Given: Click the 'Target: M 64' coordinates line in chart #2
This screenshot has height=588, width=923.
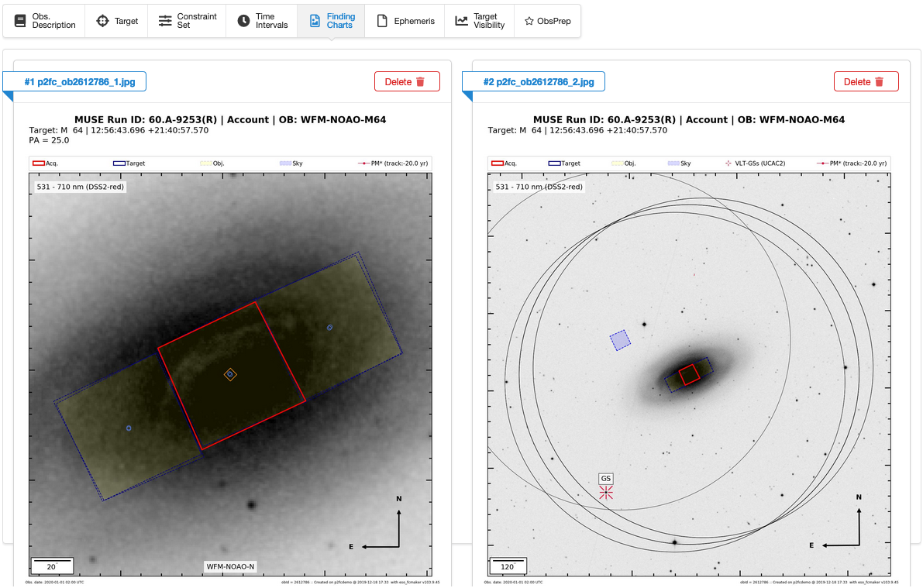Looking at the screenshot, I should click(x=577, y=130).
